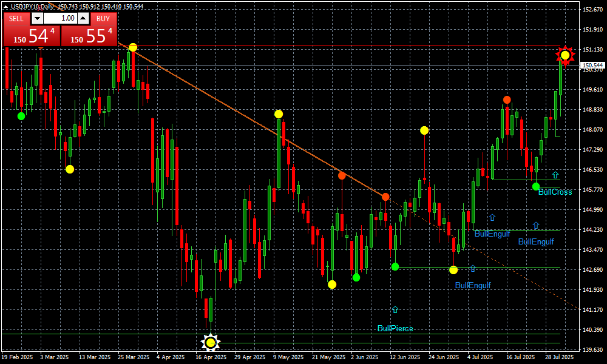
Task: Click the 150.544 current price tag
Action: 592,65
